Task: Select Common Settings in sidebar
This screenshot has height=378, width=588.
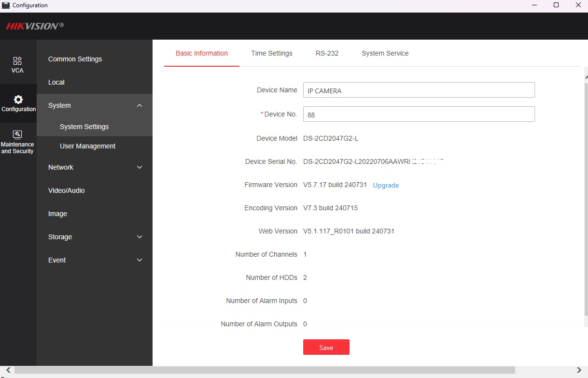Action: pyautogui.click(x=75, y=59)
